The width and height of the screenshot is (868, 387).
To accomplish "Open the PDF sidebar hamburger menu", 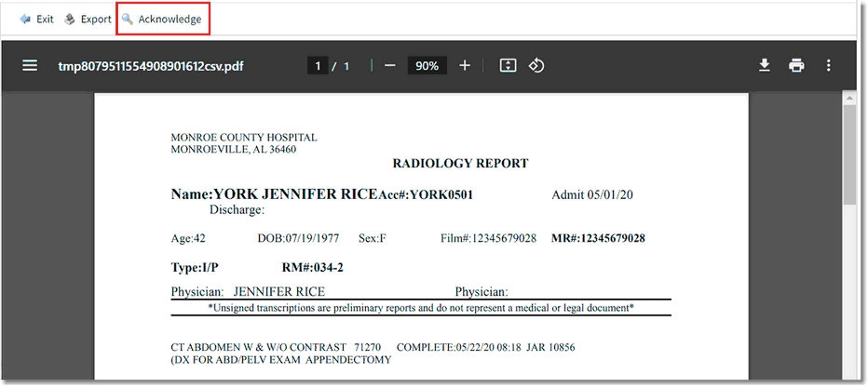I will click(x=30, y=66).
